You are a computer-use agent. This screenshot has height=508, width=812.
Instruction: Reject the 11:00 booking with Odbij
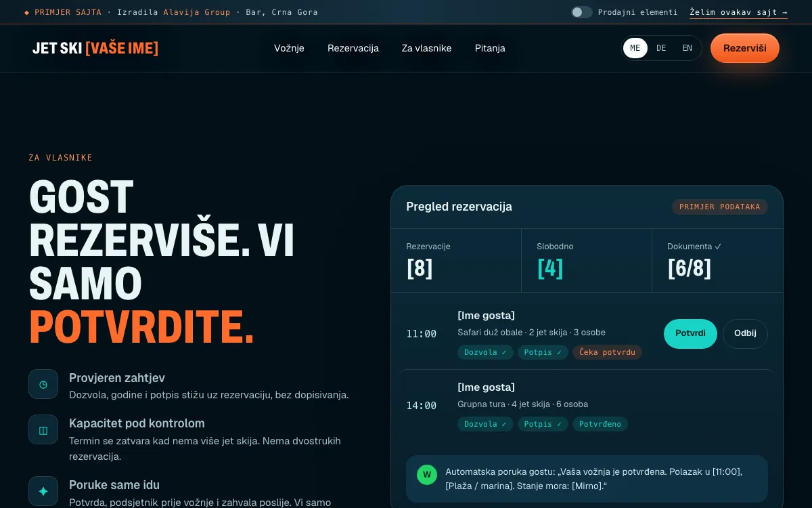[x=745, y=334]
